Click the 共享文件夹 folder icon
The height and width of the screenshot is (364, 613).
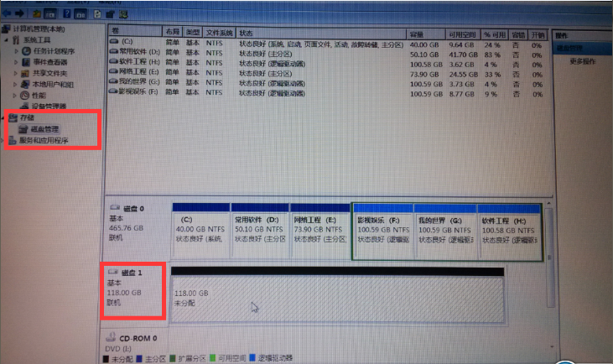tap(25, 73)
